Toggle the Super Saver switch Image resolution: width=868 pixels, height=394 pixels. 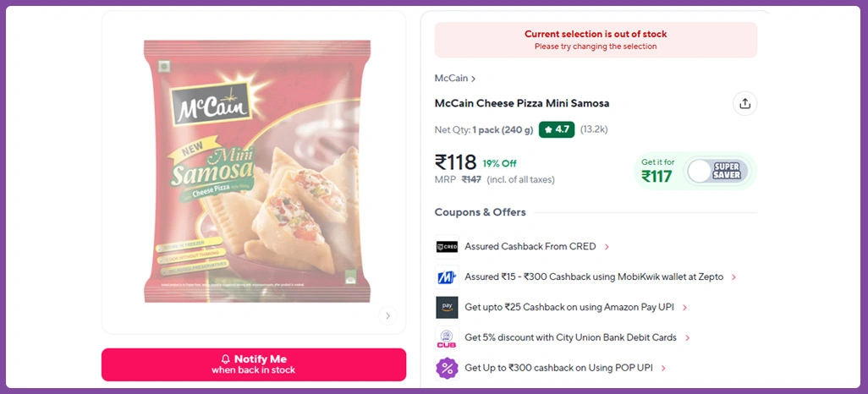[715, 171]
